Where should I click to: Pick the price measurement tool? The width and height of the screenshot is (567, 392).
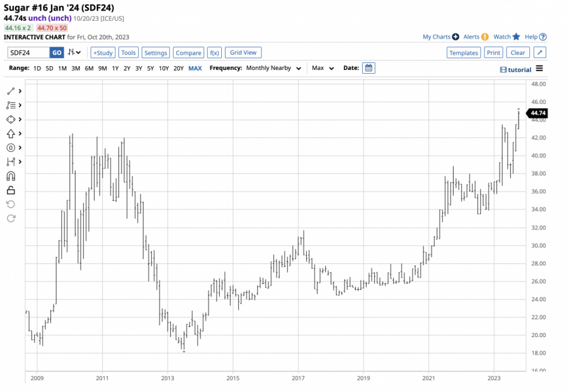pyautogui.click(x=11, y=161)
